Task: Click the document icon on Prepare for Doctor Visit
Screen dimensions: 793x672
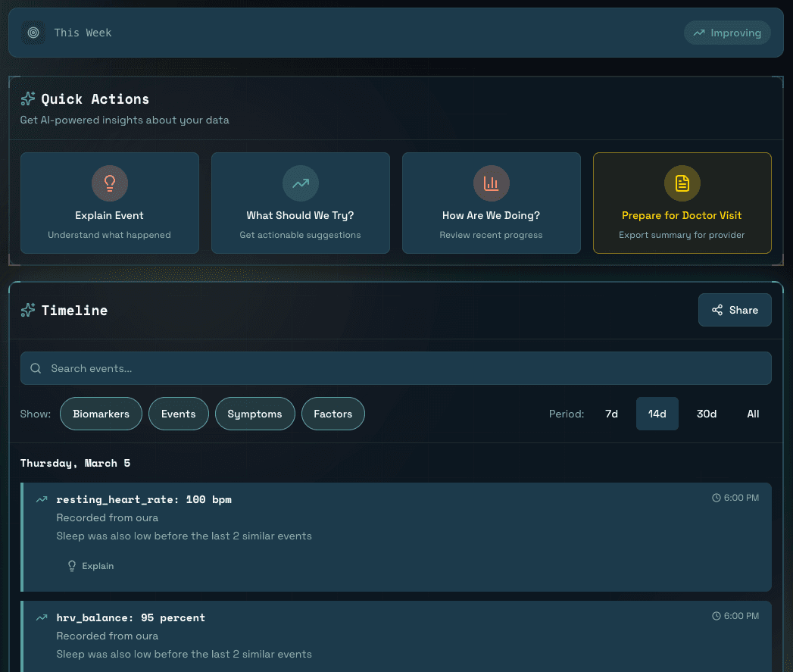Action: (682, 183)
